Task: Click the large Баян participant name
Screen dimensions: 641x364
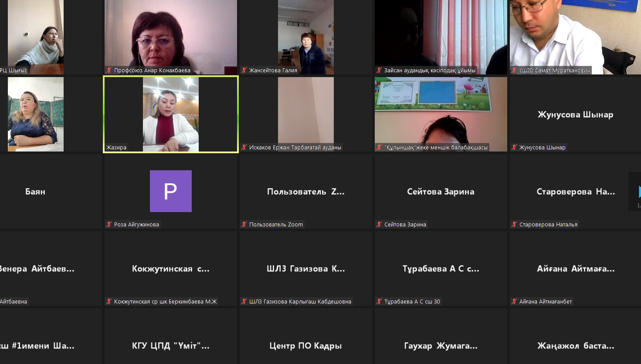Action: click(x=35, y=192)
